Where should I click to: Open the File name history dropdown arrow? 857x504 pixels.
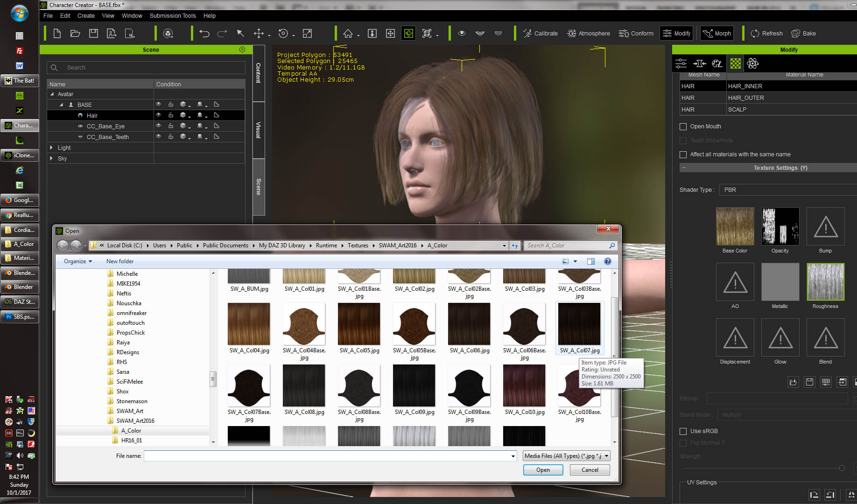[x=513, y=456]
